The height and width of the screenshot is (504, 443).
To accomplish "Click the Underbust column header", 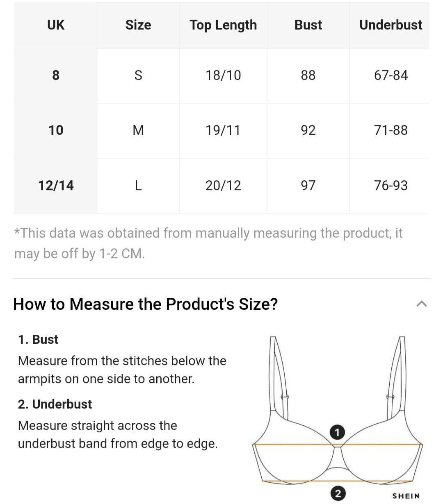I will (x=390, y=25).
